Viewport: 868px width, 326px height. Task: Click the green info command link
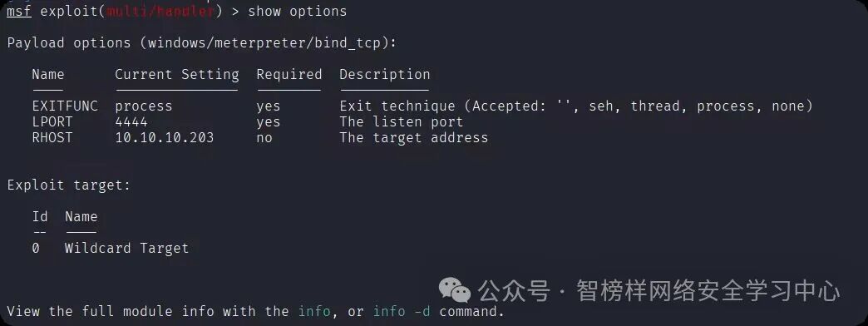[x=314, y=311]
